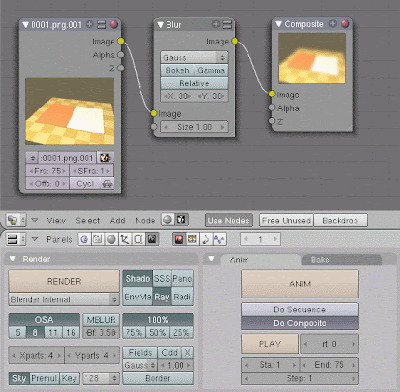Viewport: 400px width, 392px height.
Task: Click the ANIM button
Action: point(300,284)
